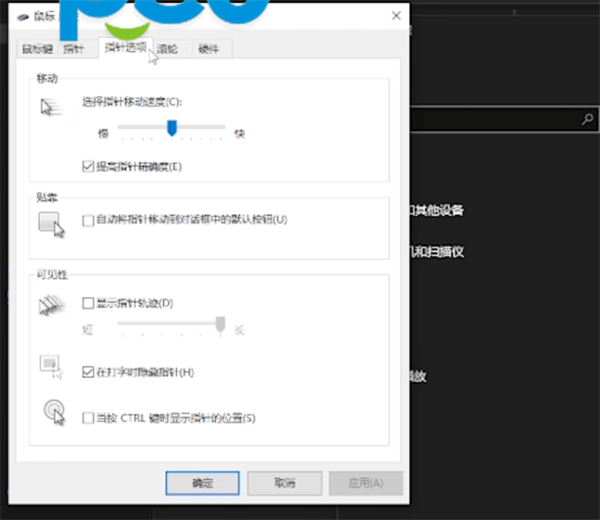Open the 滚轮 tab
The height and width of the screenshot is (520, 600).
167,49
